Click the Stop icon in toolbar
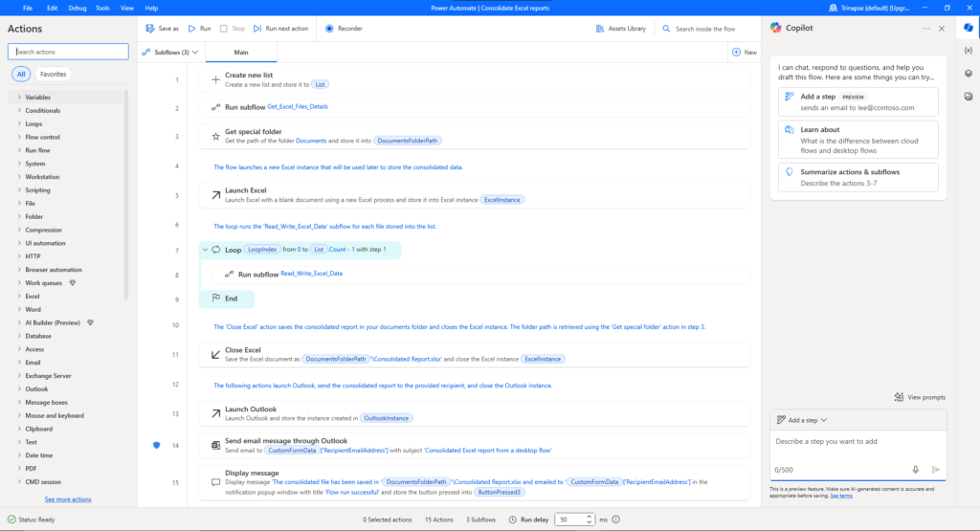This screenshot has height=531, width=980. tap(224, 29)
